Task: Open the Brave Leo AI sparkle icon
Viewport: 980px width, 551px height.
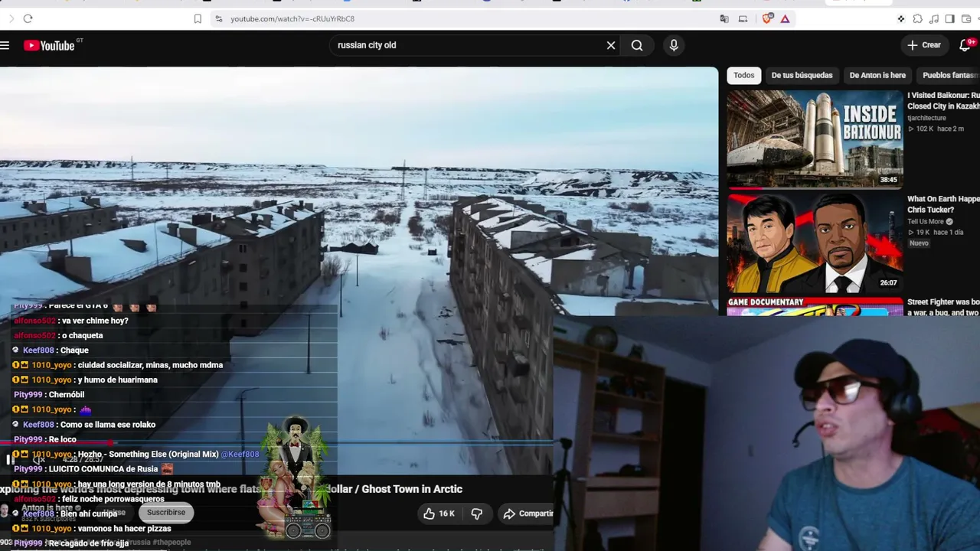Action: [901, 18]
